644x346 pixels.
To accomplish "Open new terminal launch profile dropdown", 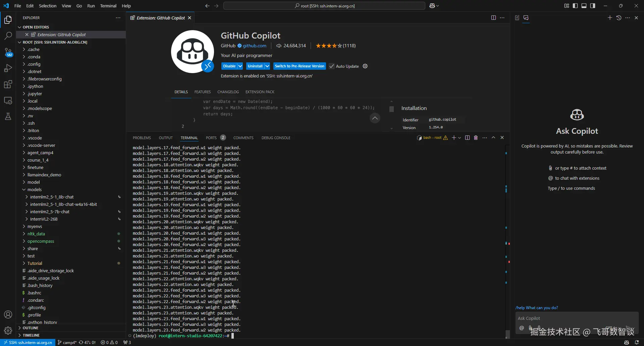I will coord(460,138).
